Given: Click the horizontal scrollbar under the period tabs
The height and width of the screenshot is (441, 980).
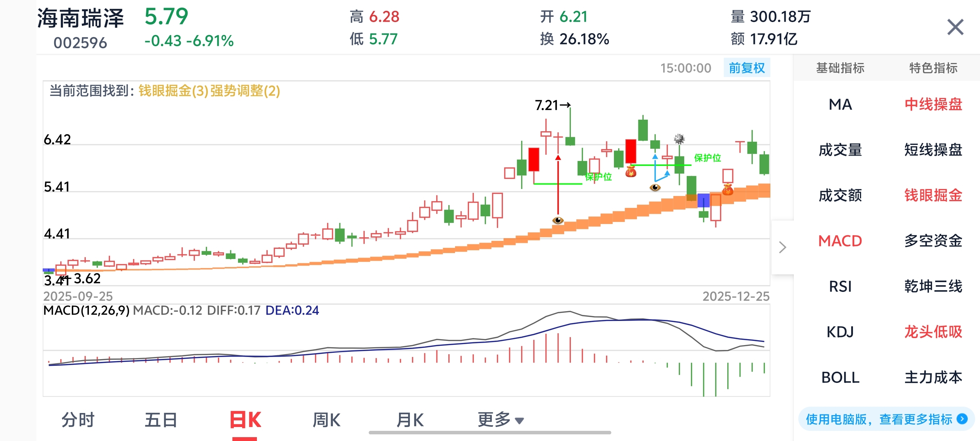Looking at the screenshot, I should coord(490,433).
